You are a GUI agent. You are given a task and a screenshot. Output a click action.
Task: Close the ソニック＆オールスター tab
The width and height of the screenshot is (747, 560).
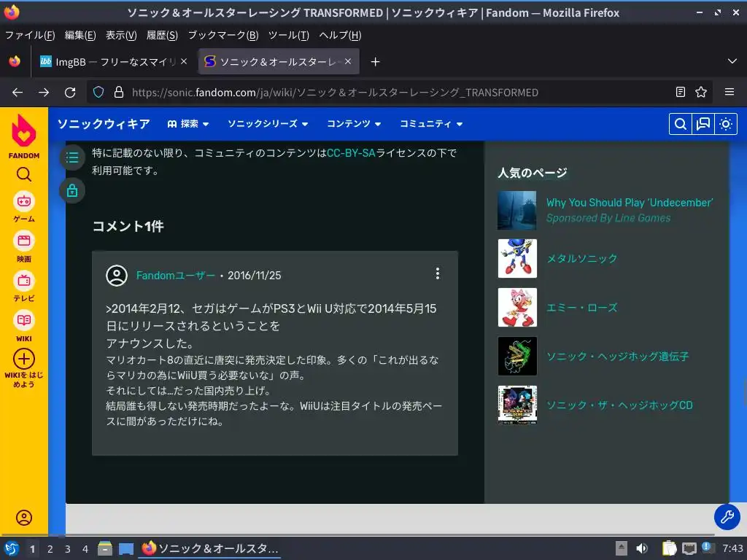(x=348, y=61)
